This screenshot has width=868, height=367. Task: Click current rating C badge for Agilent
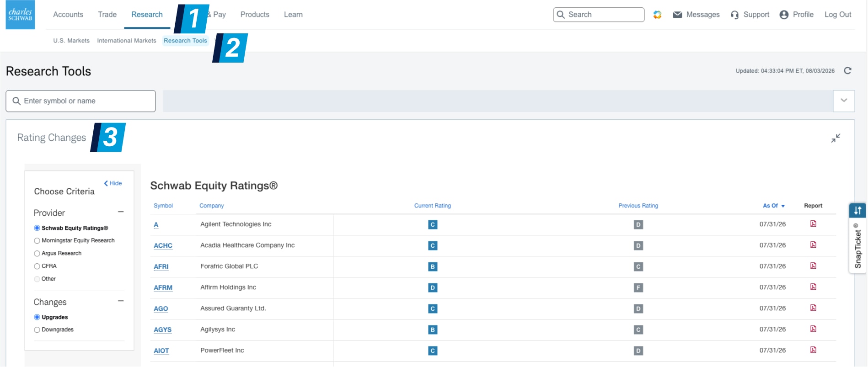tap(433, 224)
